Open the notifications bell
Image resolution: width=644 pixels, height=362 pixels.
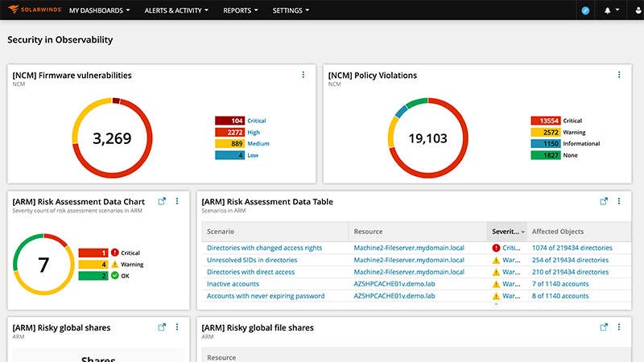(607, 10)
